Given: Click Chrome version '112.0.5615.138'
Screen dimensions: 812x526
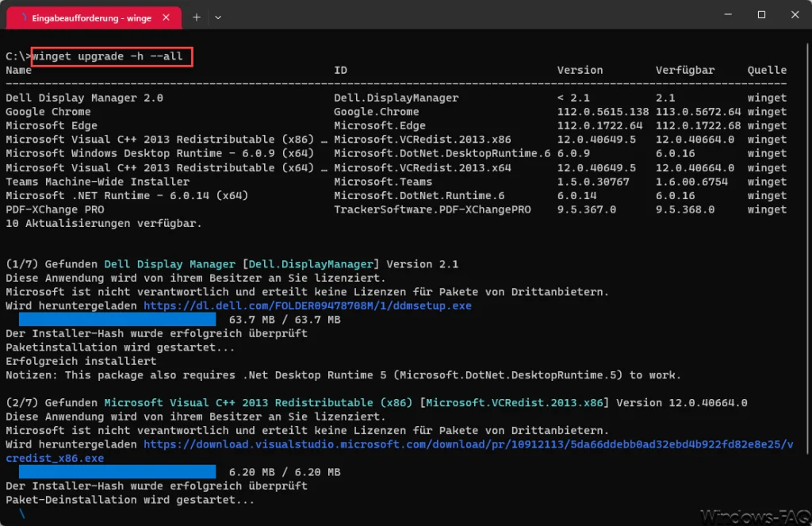Looking at the screenshot, I should point(603,112).
